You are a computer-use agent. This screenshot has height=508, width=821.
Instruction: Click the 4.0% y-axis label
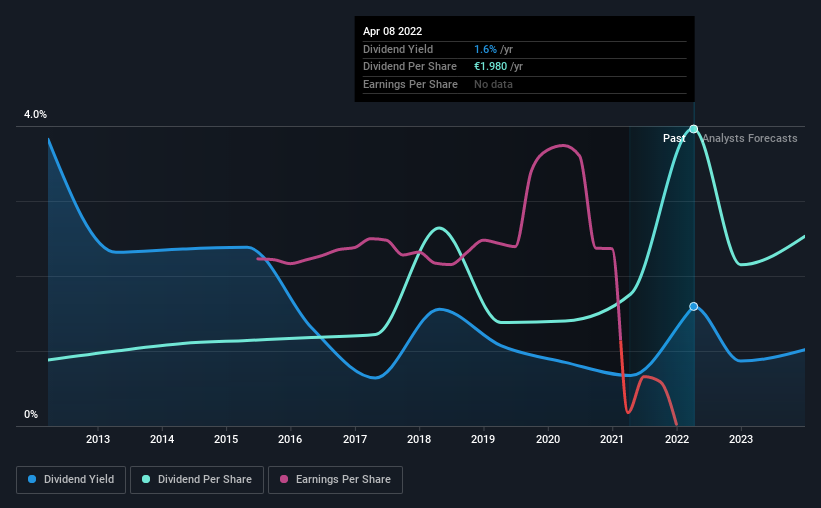point(35,114)
